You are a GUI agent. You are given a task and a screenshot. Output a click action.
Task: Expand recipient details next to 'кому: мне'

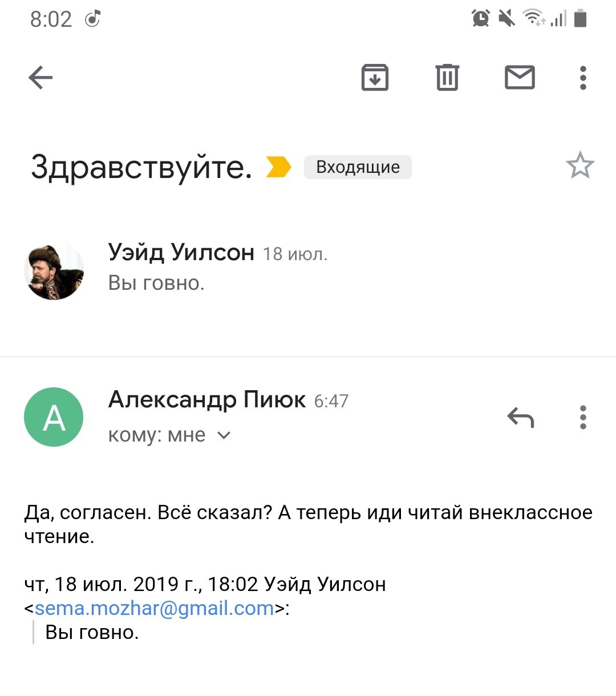[224, 435]
